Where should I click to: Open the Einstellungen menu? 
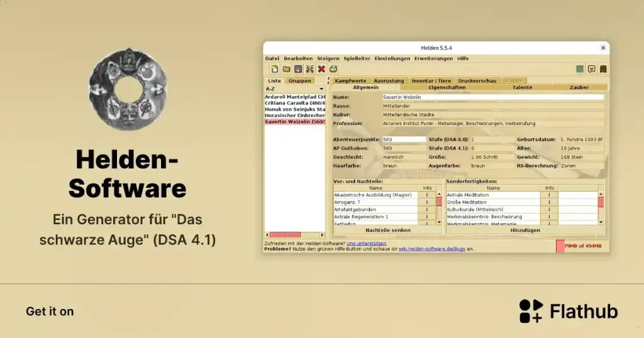(x=392, y=58)
